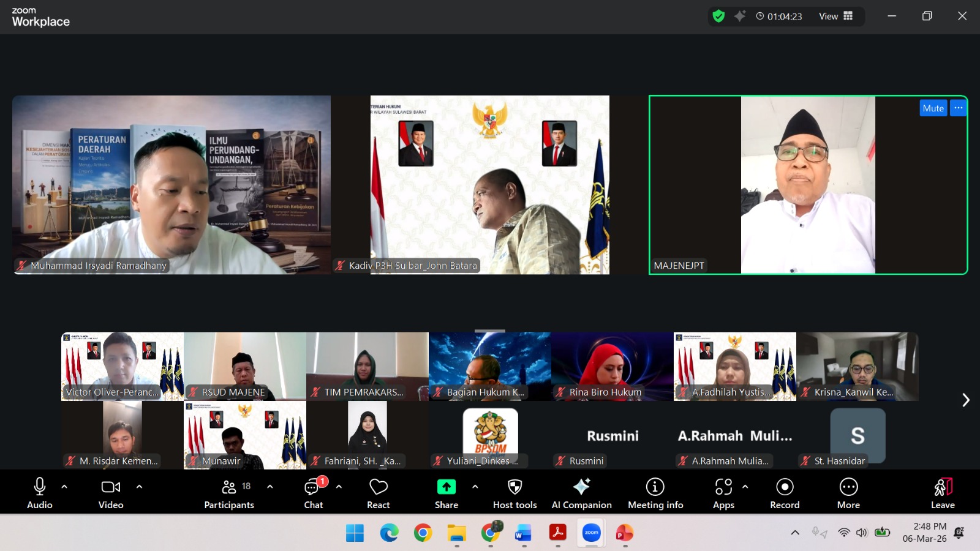Open the Chat panel
Viewport: 980px width, 551px height.
[313, 493]
